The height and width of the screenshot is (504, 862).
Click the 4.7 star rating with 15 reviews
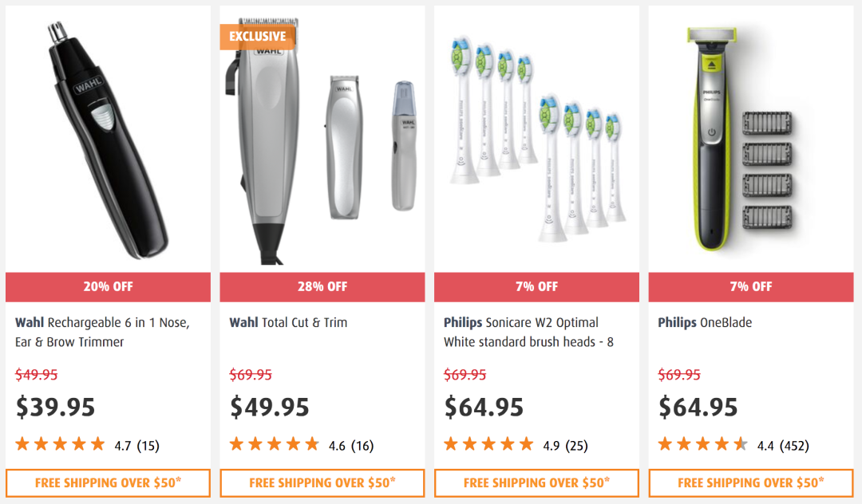click(x=88, y=445)
